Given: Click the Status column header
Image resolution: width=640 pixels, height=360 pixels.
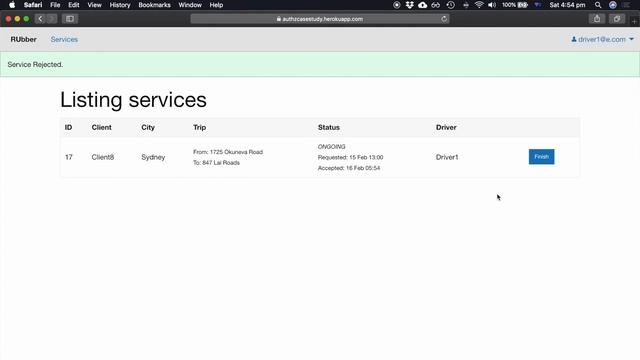Looking at the screenshot, I should (329, 127).
